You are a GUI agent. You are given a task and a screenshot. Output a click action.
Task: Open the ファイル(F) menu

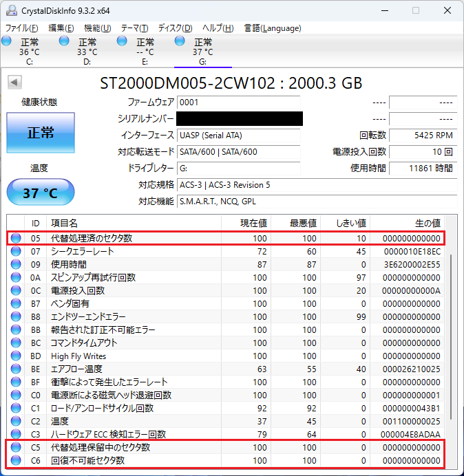[22, 28]
